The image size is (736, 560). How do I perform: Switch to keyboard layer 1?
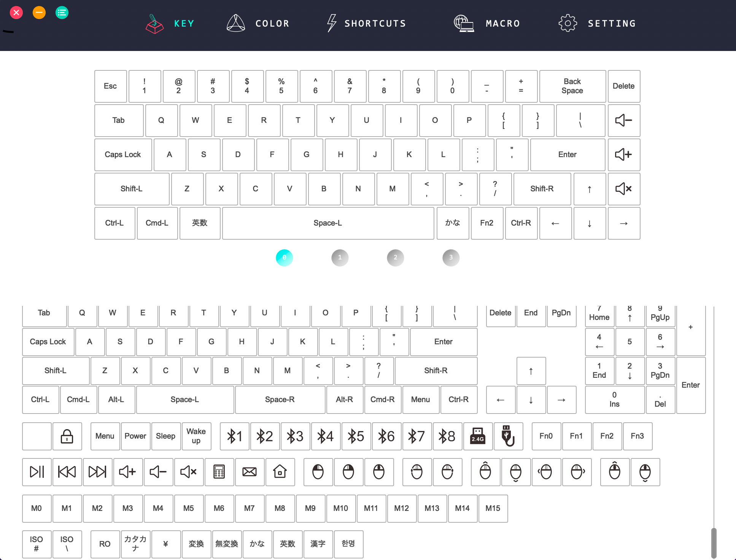tap(340, 258)
